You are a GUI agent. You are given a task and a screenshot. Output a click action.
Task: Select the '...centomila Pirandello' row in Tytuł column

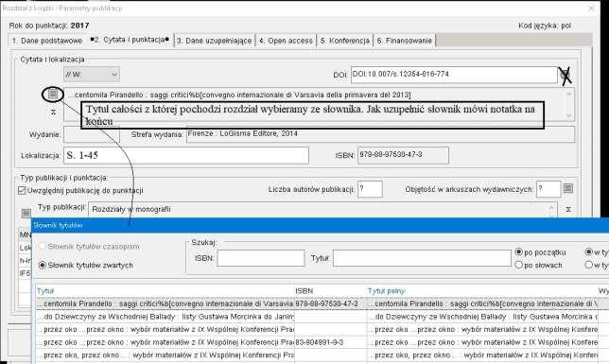(x=165, y=303)
